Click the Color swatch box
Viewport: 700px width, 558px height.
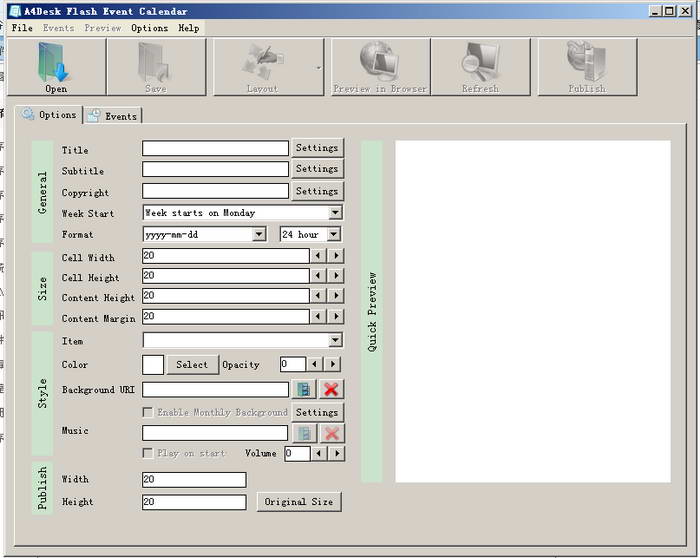153,365
